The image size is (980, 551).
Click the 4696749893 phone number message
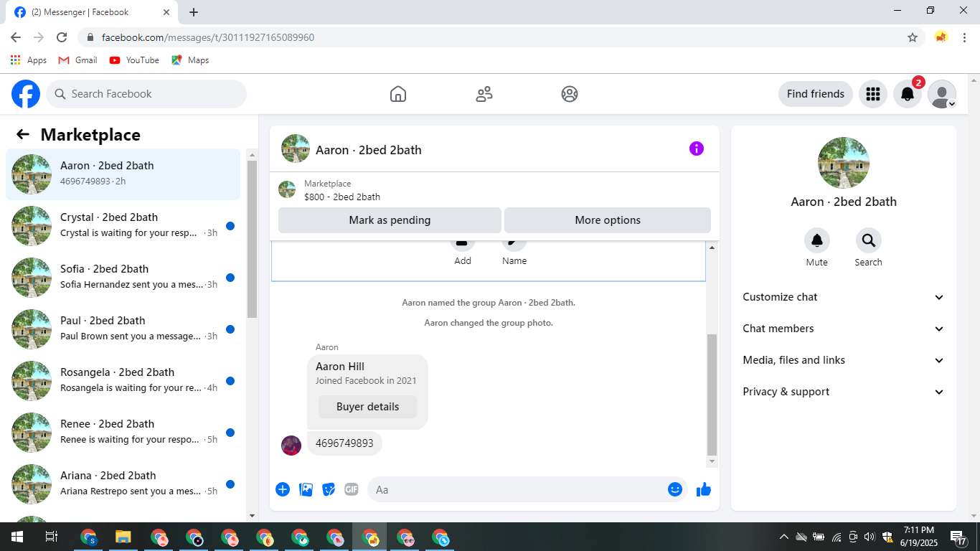(344, 443)
